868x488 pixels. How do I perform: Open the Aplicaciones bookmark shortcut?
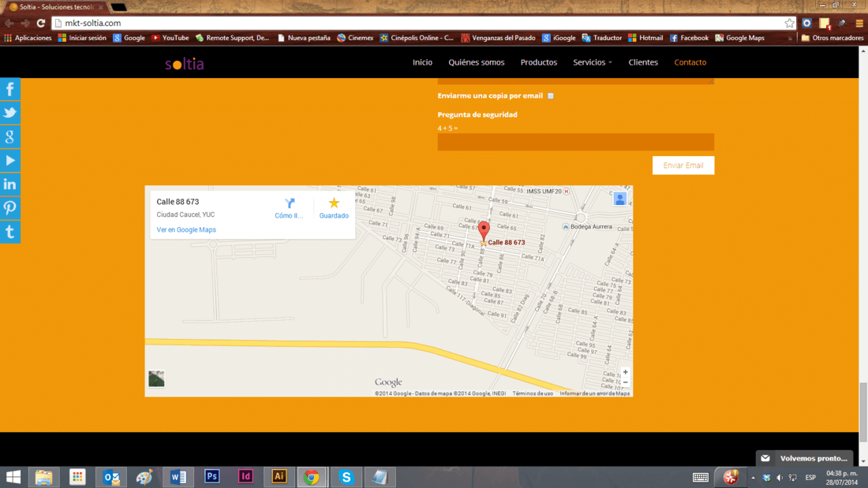coord(28,38)
